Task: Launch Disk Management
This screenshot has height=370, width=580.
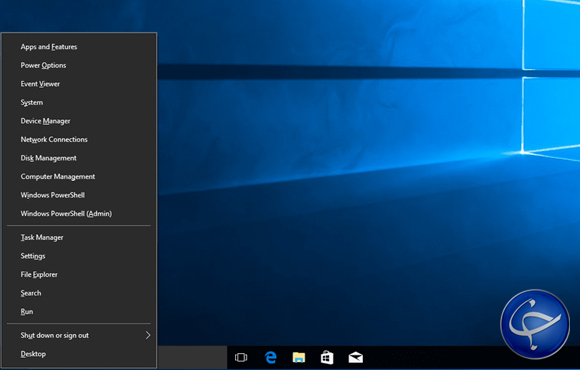Action: pos(79,158)
